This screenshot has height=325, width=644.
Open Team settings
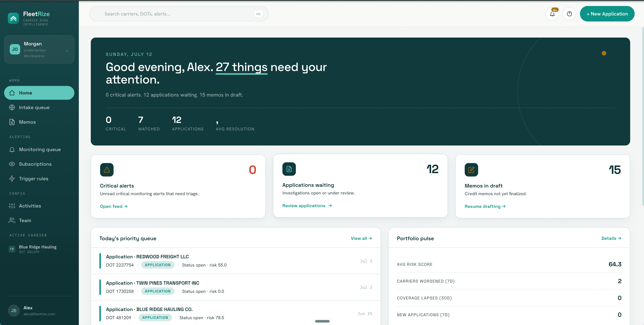(39, 220)
